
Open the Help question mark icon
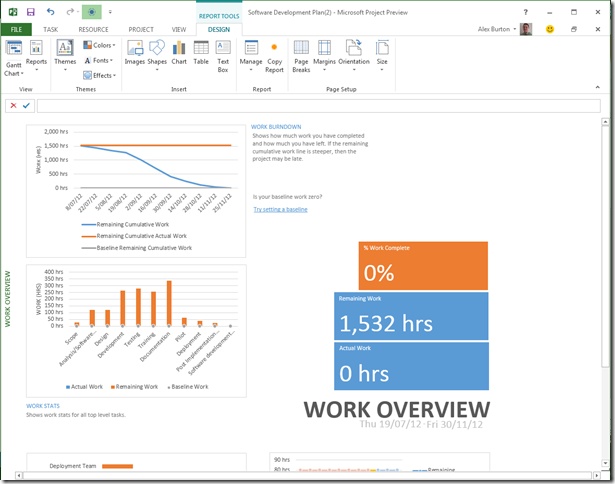(x=524, y=12)
